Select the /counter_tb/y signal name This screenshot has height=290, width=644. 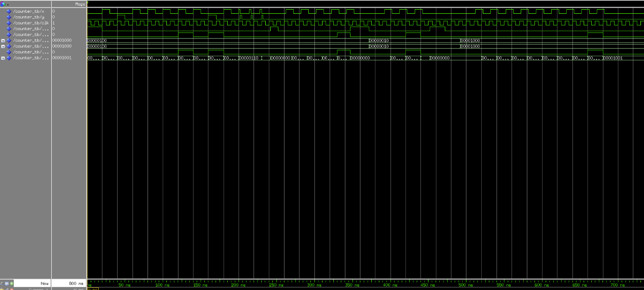(x=29, y=17)
